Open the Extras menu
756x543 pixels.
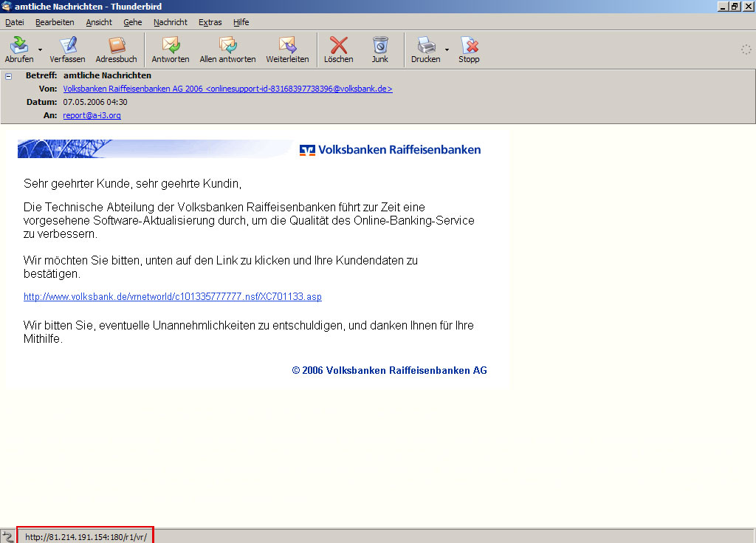[210, 22]
